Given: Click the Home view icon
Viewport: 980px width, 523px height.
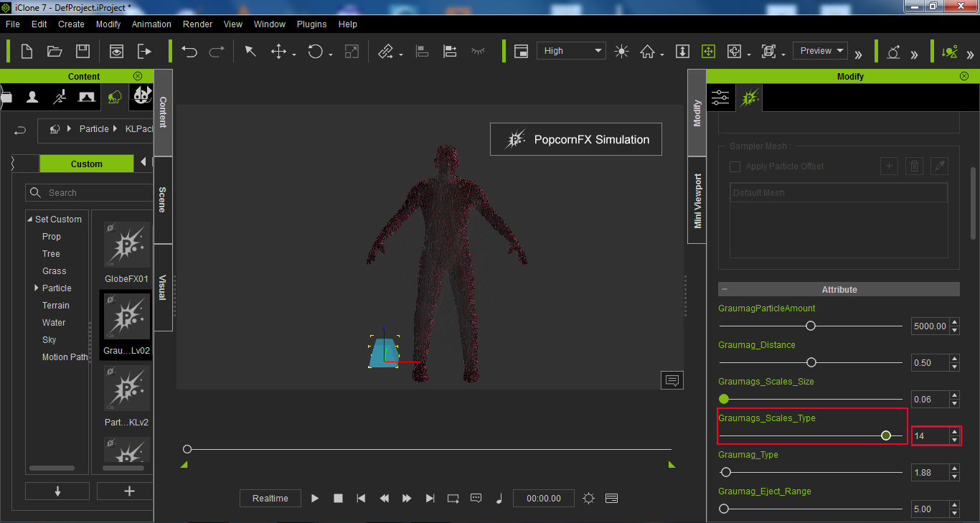Looking at the screenshot, I should [648, 51].
